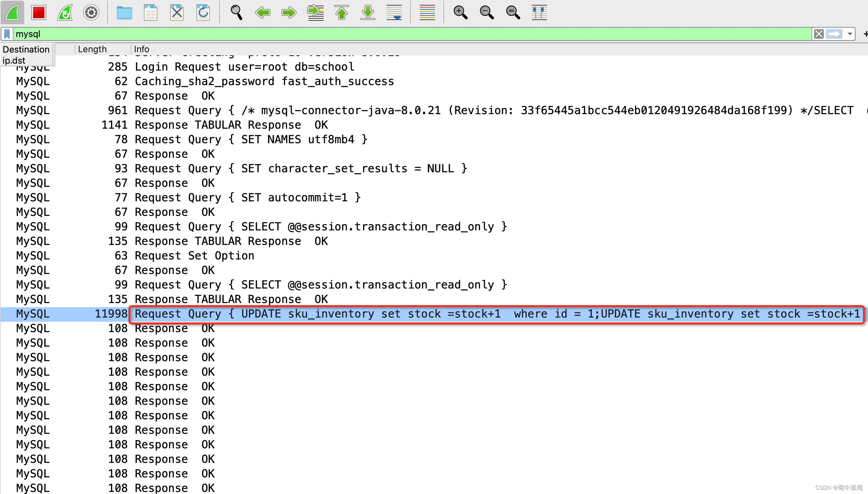Select the SET NAMES utf8mb4 query packet

tap(434, 139)
